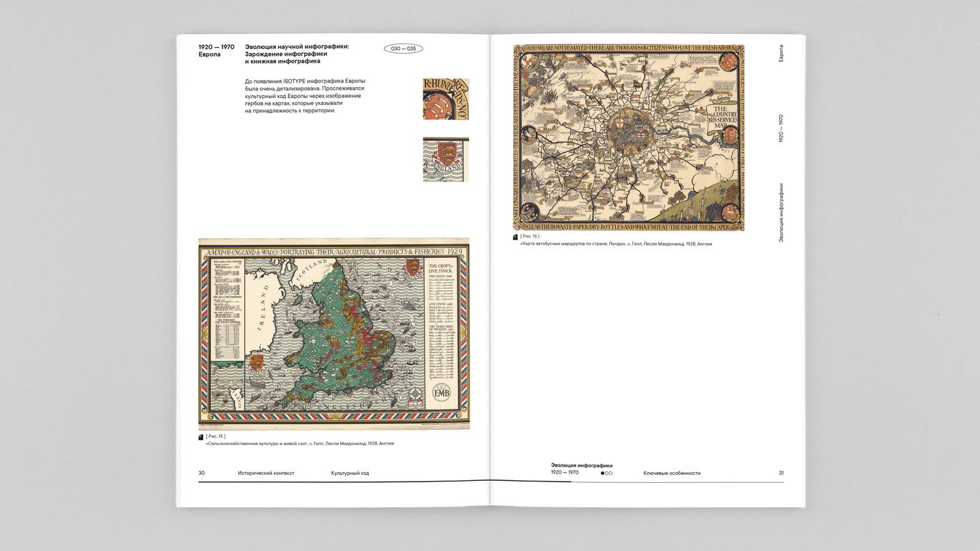Image resolution: width=980 pixels, height=551 pixels.
Task: Click "Исторический контекст" in the footer
Action: pos(266,473)
